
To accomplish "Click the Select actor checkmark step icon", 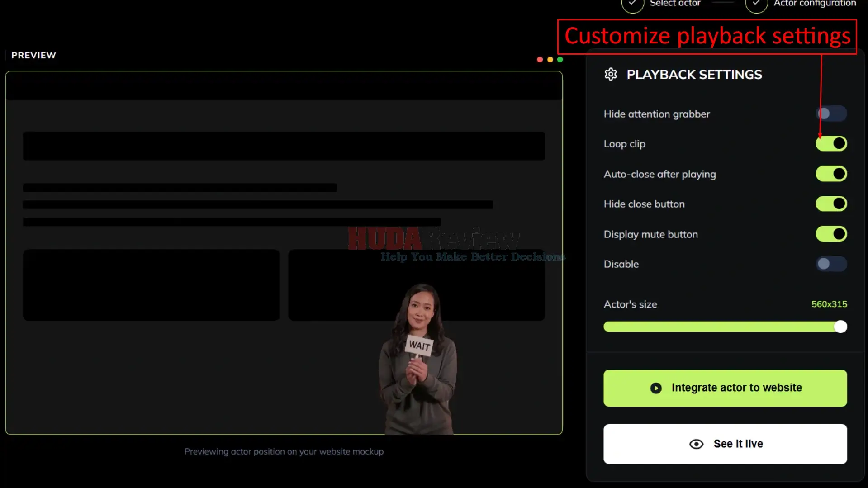I will tap(632, 4).
